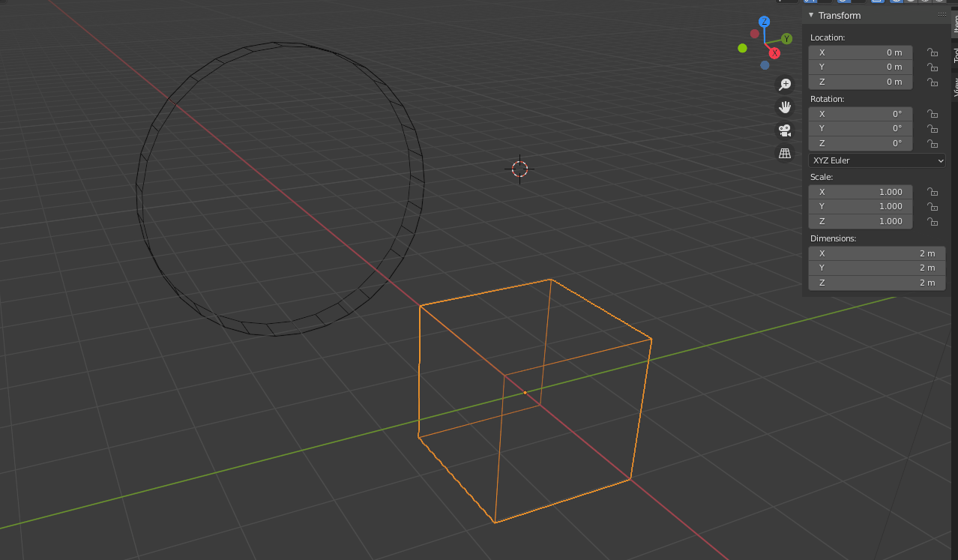Click the blue Z axis on the navigation gizmo

point(764,21)
